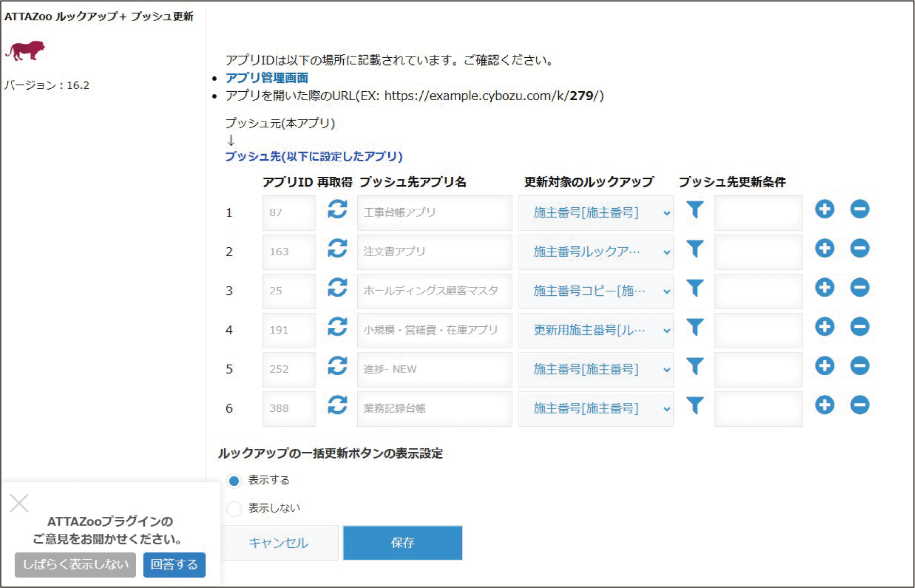Remove row 3 with minus icon
Screen dimensions: 915x588
[860, 288]
